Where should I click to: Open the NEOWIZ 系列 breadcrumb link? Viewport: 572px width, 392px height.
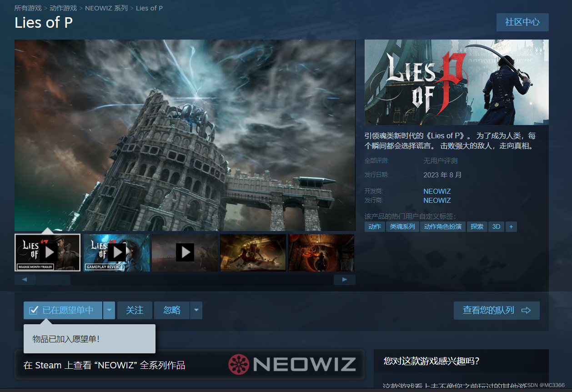pyautogui.click(x=106, y=8)
